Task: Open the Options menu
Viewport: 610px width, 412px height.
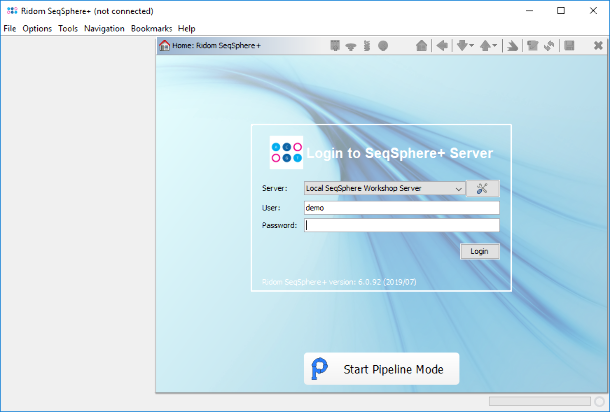Action: click(x=37, y=28)
